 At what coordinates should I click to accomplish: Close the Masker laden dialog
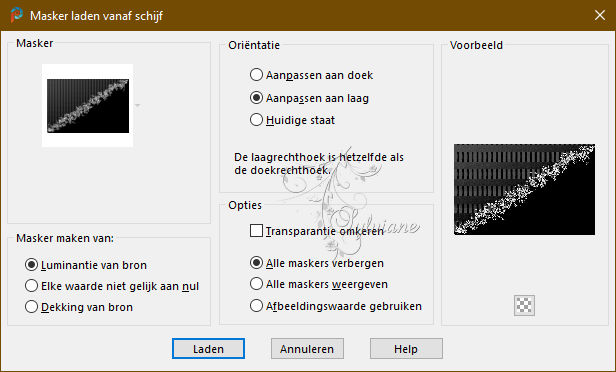[600, 15]
